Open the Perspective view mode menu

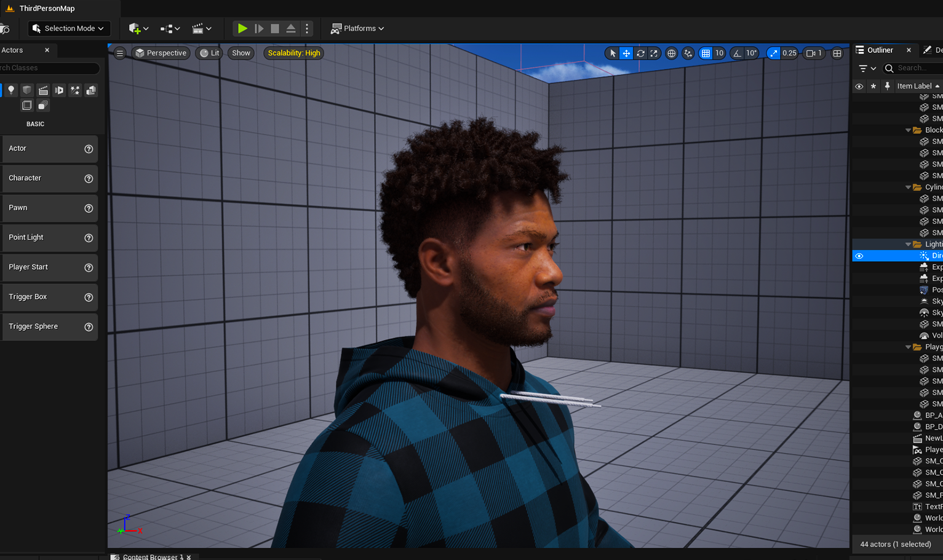point(161,53)
